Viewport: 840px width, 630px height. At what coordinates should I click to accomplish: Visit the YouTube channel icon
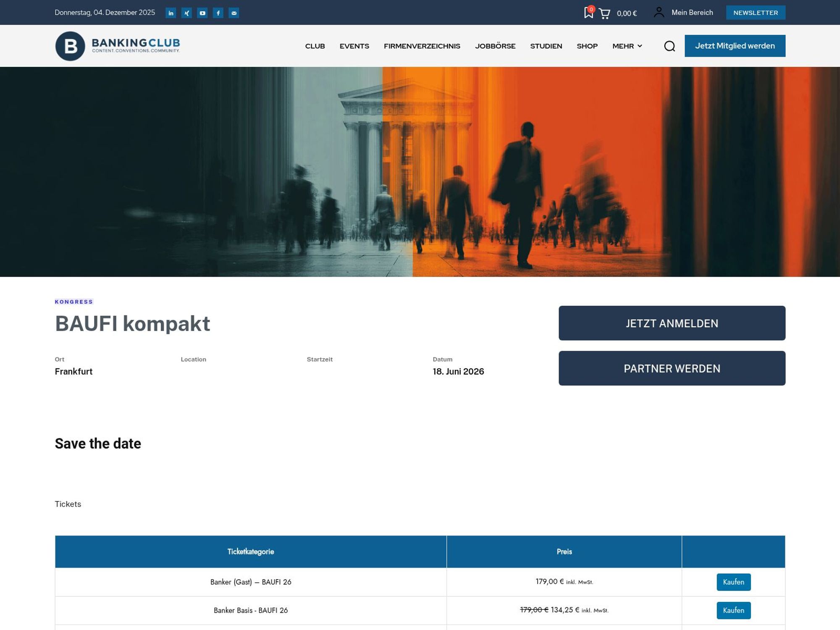click(x=202, y=13)
